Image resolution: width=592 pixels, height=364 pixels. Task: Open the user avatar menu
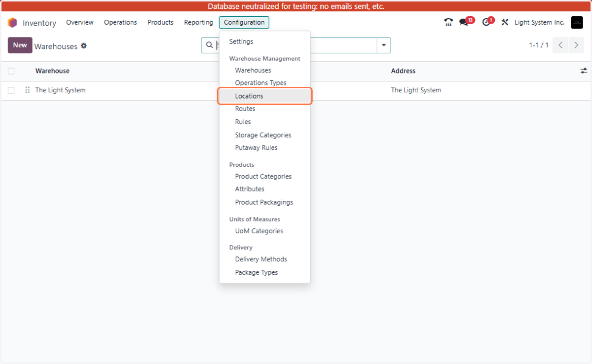577,22
